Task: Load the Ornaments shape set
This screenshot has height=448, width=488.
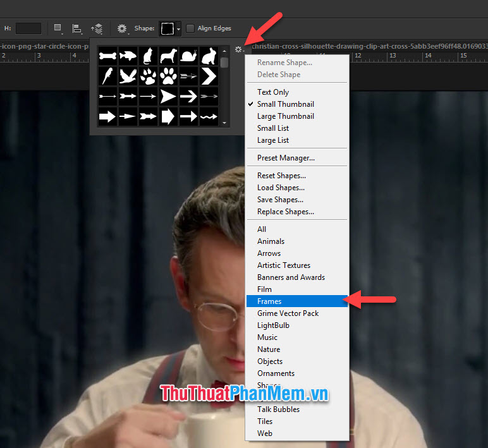Action: pos(297,373)
